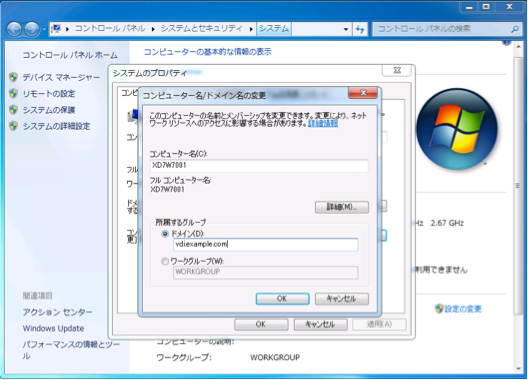Open the 詳細情報 help link
Screen dimensions: 528x380
coord(323,124)
